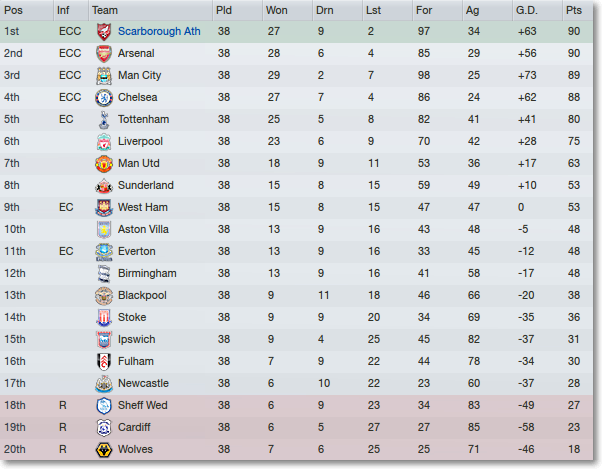Click the Man Utd club badge
Screen dimensions: 602x469
[104, 163]
